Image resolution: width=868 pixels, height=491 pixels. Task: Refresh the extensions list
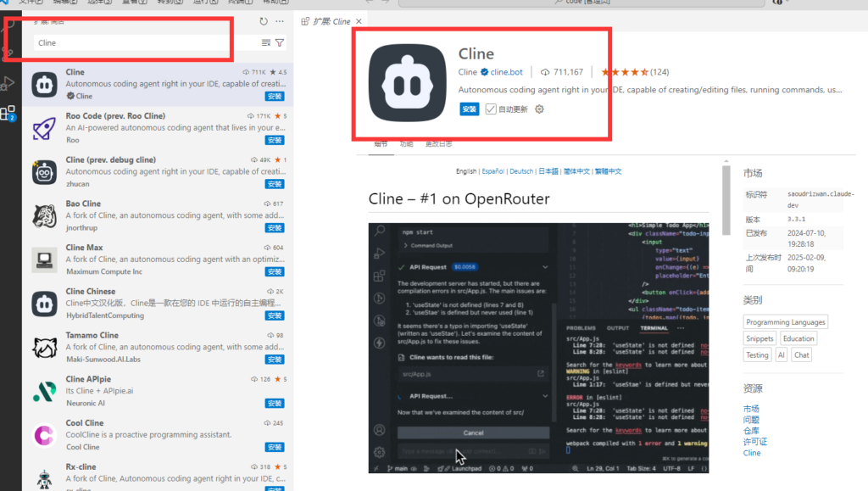tap(264, 21)
